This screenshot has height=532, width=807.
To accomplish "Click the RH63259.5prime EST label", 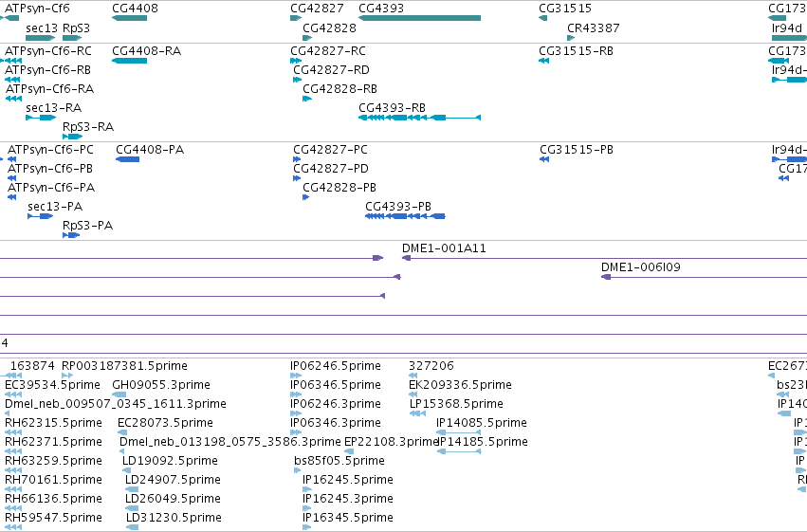I will point(53,461).
